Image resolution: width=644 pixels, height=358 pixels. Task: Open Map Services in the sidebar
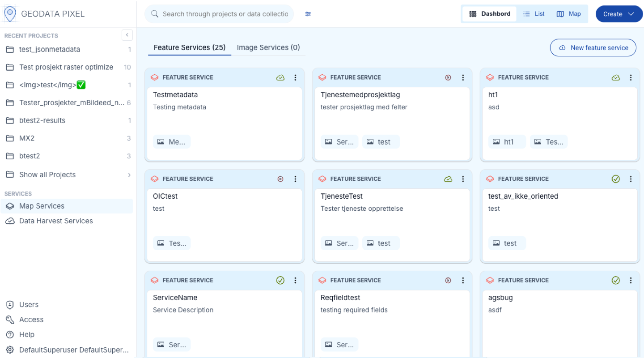[x=67, y=206]
